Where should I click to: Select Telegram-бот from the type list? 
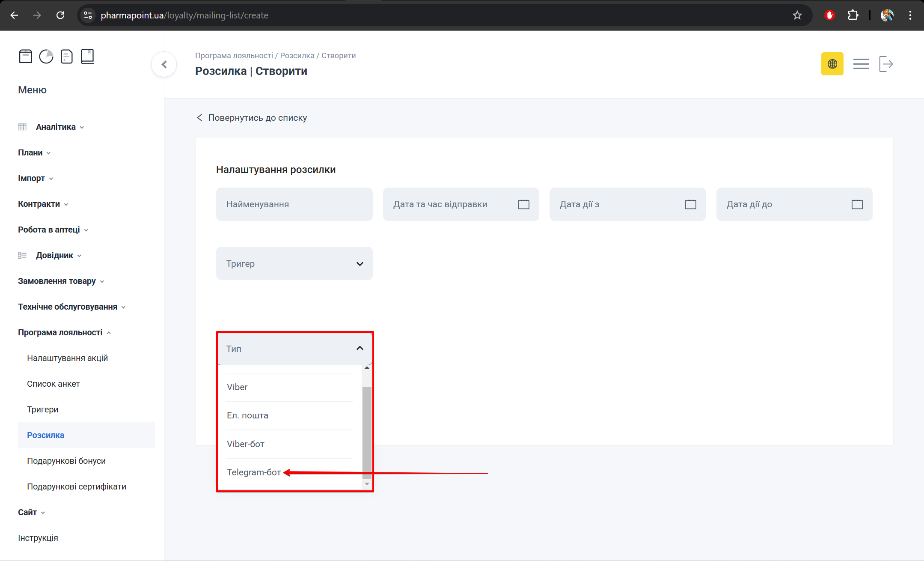254,472
